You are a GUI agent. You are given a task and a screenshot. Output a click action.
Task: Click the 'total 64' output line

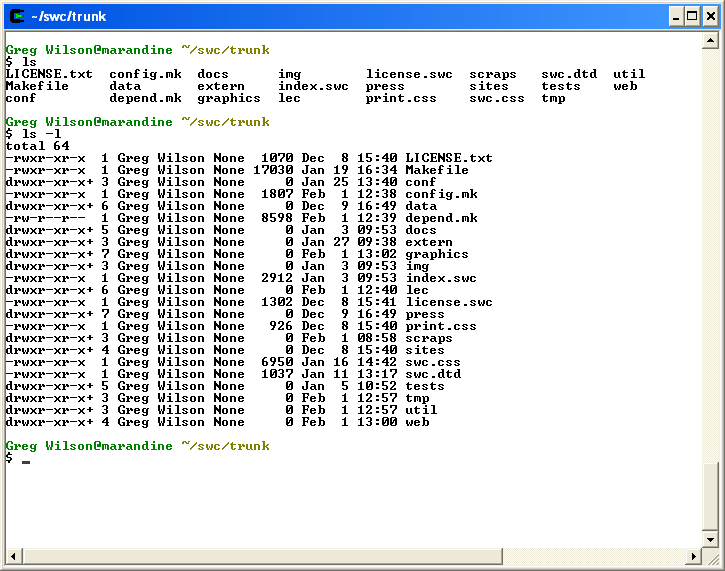pyautogui.click(x=37, y=146)
